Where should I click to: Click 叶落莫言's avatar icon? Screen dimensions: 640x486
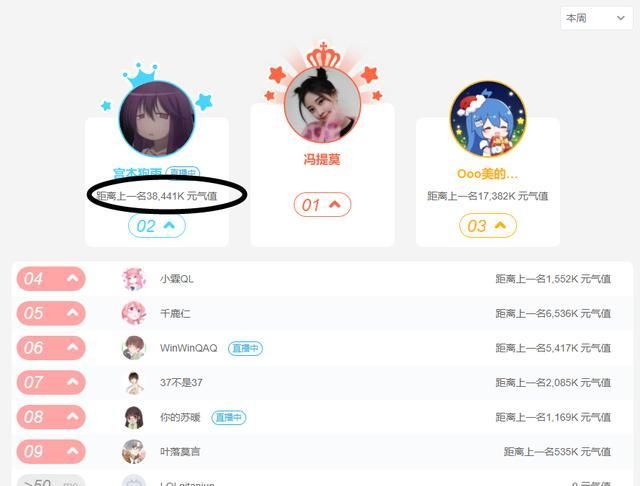pos(134,452)
